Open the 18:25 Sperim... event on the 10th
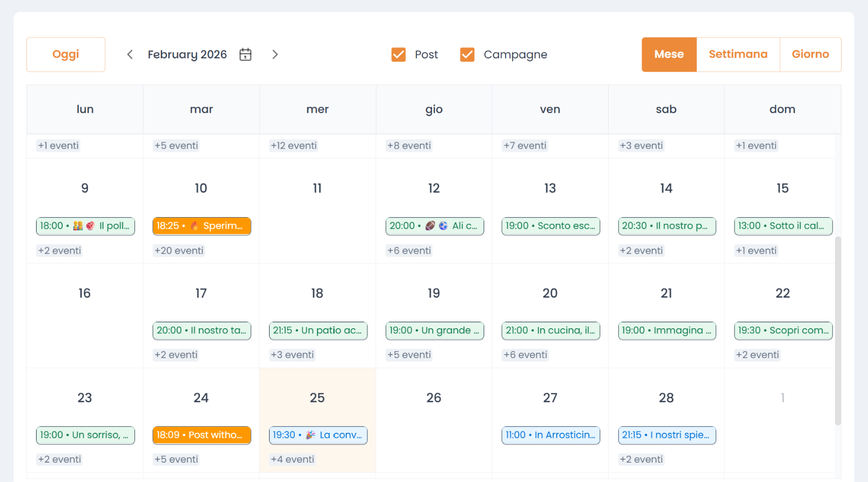Viewport: 868px width, 482px height. click(x=202, y=226)
